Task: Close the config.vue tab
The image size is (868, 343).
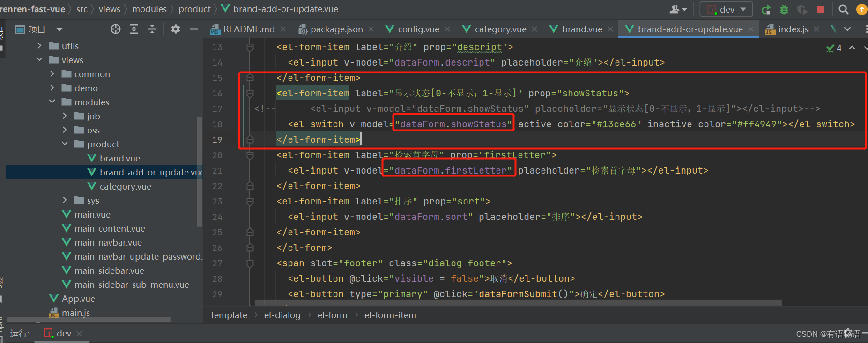Action: pyautogui.click(x=447, y=29)
